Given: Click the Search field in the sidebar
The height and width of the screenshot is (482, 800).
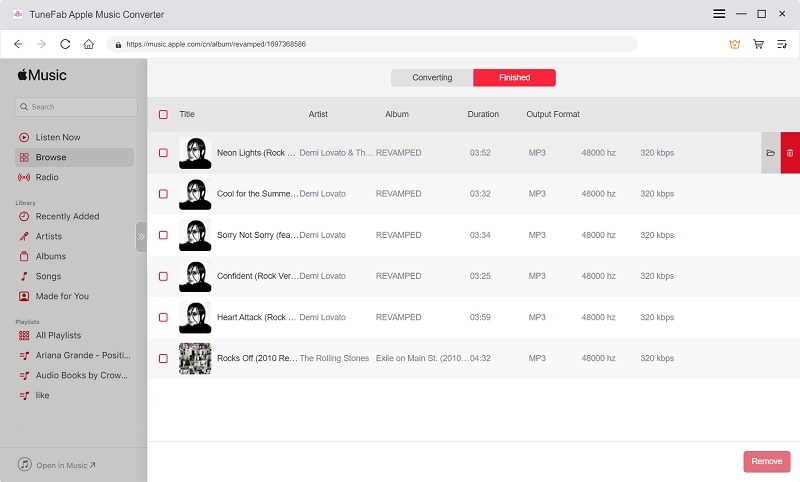Looking at the screenshot, I should (x=76, y=107).
